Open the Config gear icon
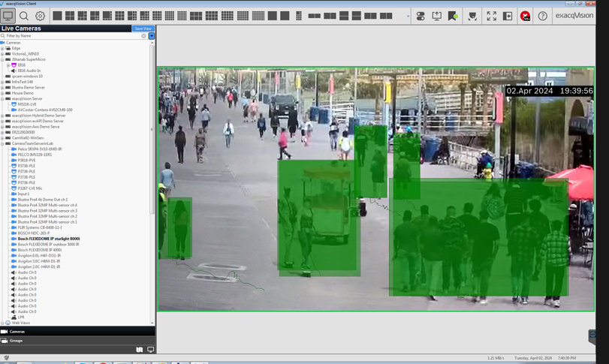This screenshot has height=364, width=609. point(41,16)
